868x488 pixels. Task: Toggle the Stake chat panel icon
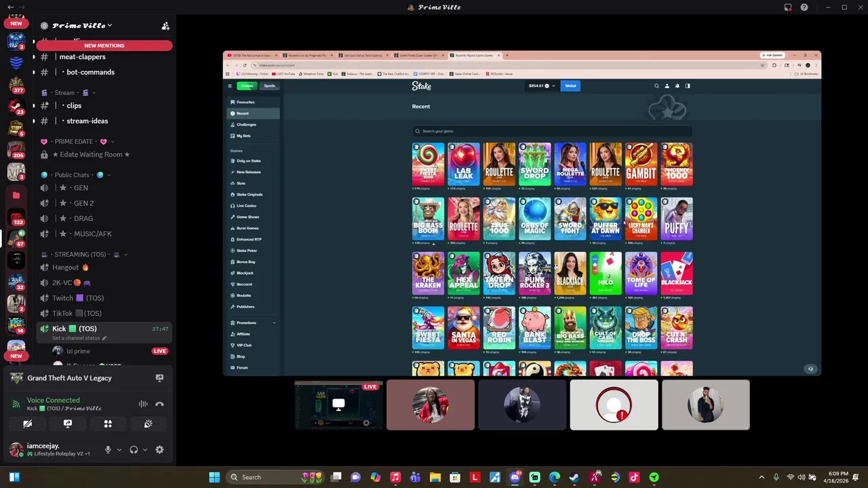687,86
